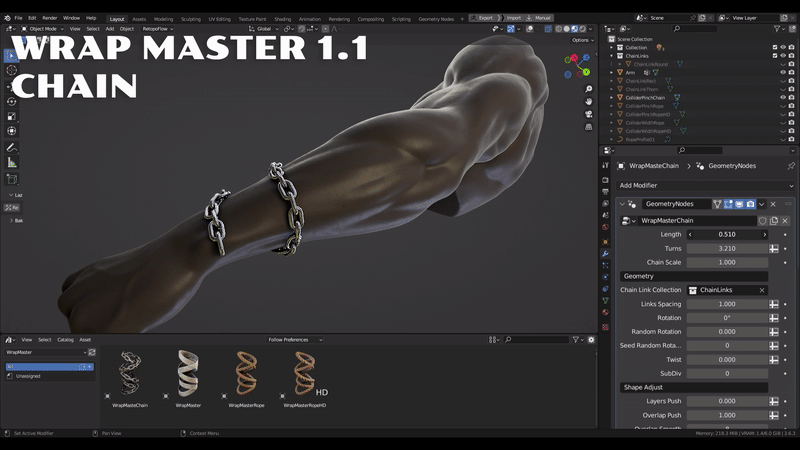Click the Export button in top bar
The height and width of the screenshot is (450, 800).
[482, 18]
